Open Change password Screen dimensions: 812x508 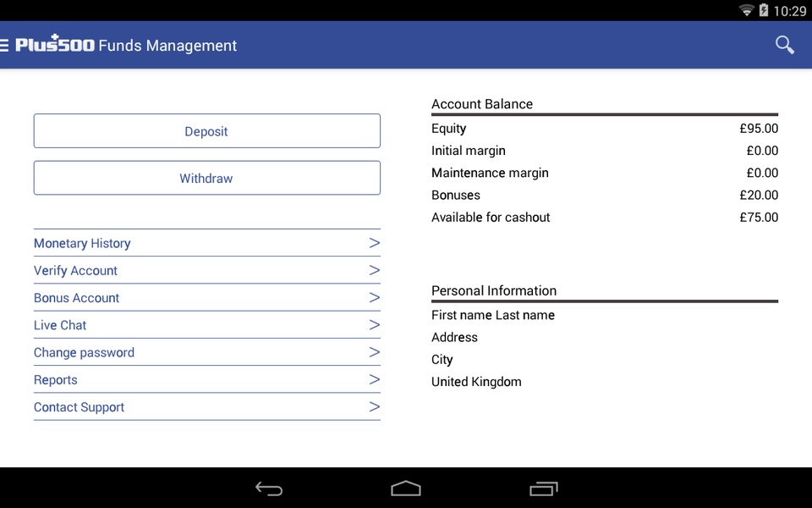pos(207,352)
